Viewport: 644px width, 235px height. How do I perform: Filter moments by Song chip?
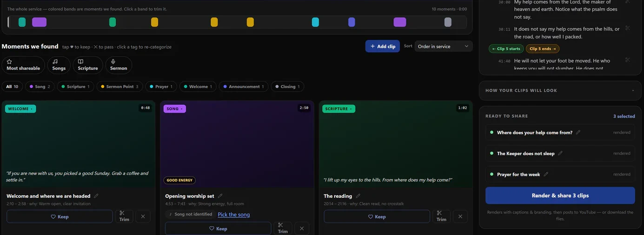pos(40,87)
